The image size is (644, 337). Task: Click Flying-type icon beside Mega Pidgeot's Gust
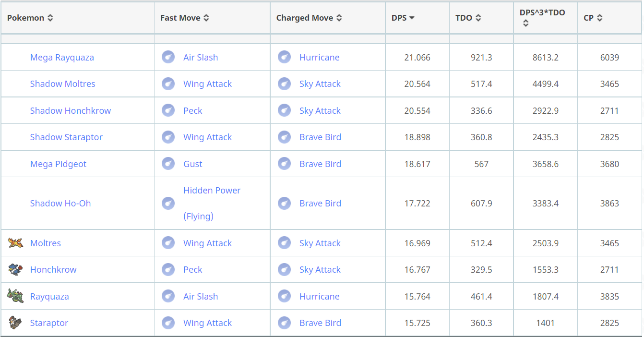pyautogui.click(x=168, y=164)
